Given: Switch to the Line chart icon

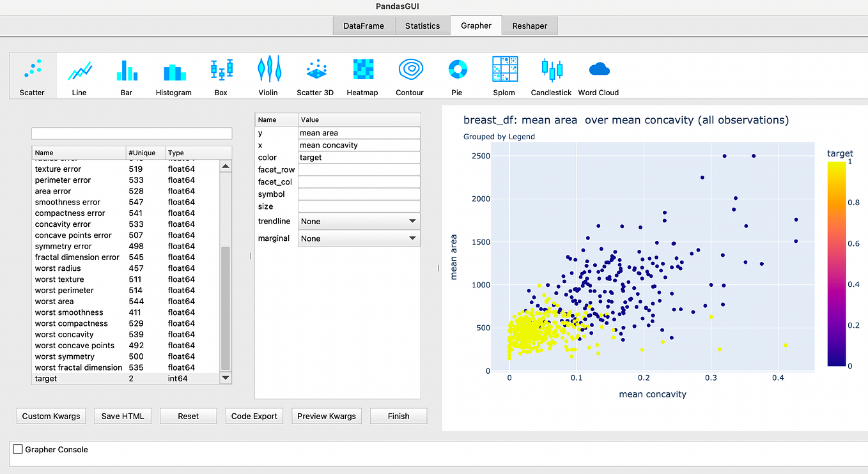Looking at the screenshot, I should (79, 75).
